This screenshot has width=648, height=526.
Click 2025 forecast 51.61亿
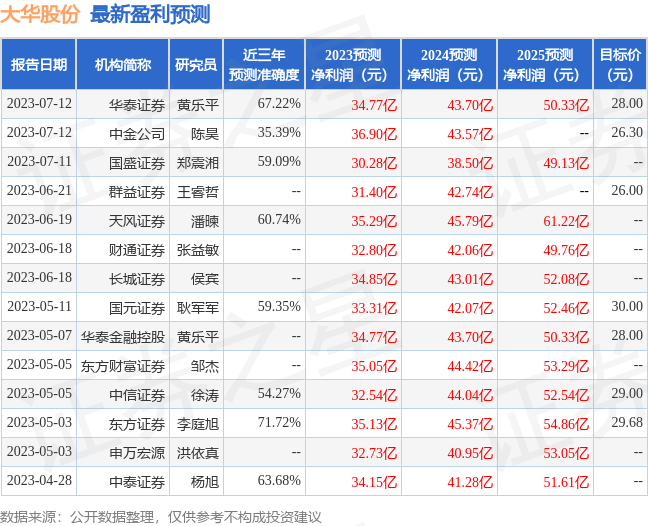click(566, 482)
